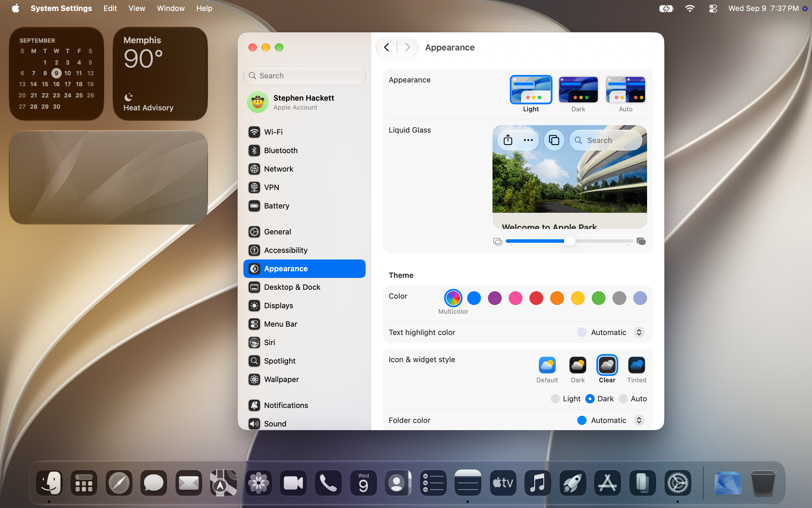
Task: Go to General settings
Action: coord(304,232)
